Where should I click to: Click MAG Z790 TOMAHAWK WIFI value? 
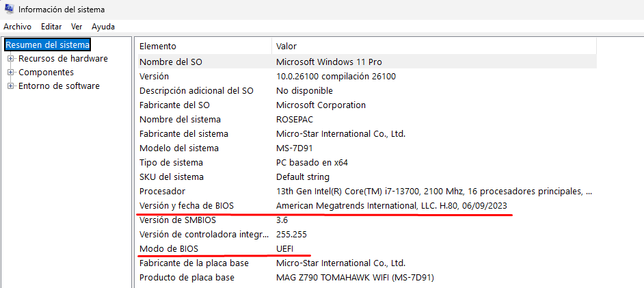355,278
